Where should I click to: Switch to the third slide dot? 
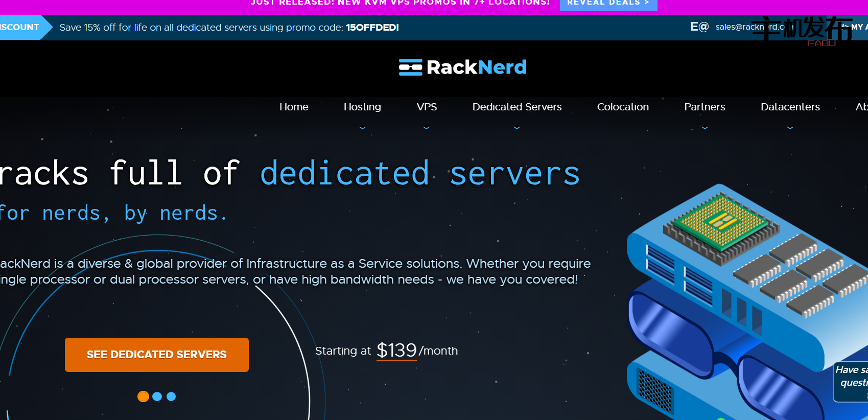click(x=171, y=396)
